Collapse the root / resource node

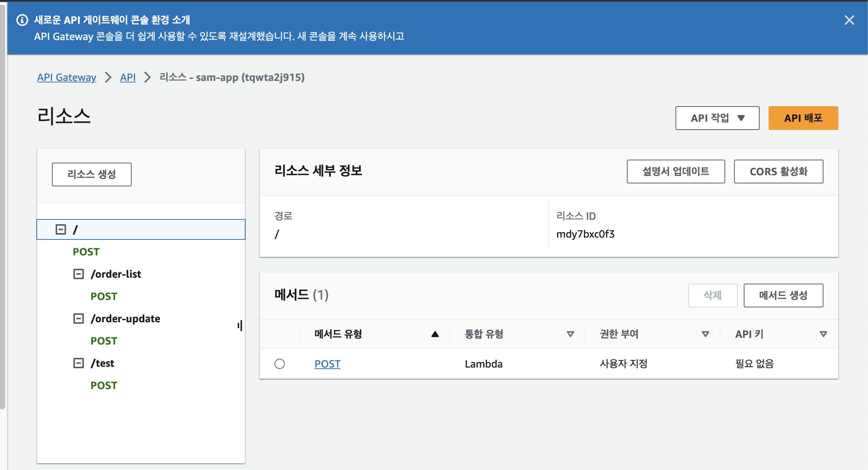pyautogui.click(x=61, y=229)
